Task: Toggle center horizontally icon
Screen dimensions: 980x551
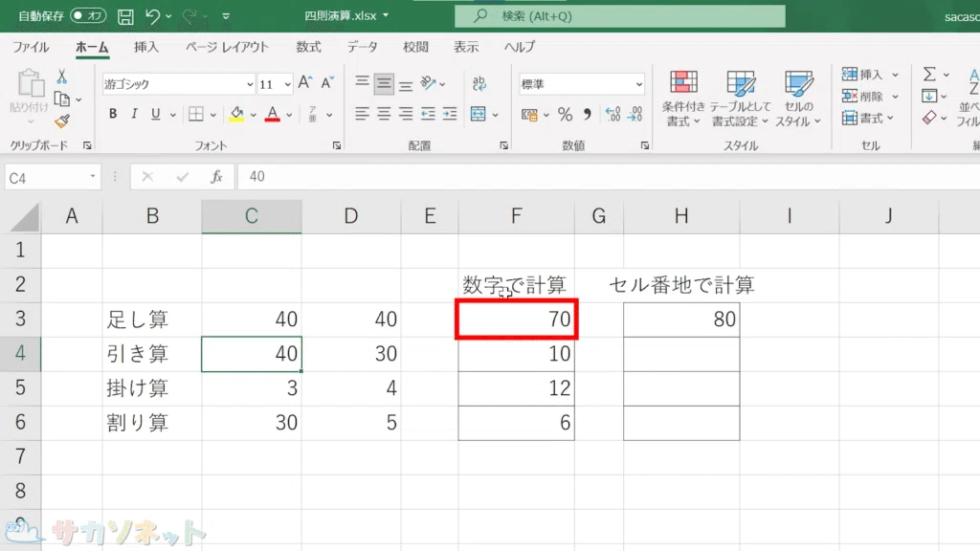Action: pos(384,114)
